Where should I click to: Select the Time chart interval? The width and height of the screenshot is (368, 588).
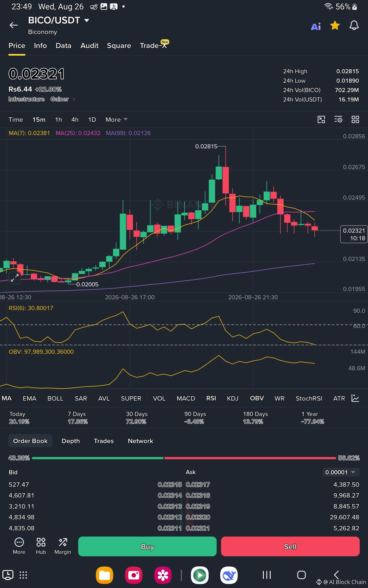(x=16, y=119)
